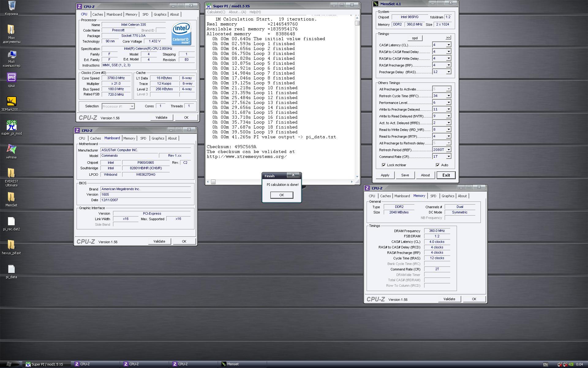The height and width of the screenshot is (368, 588).
Task: Click the Apply button in MemSet
Action: (385, 175)
